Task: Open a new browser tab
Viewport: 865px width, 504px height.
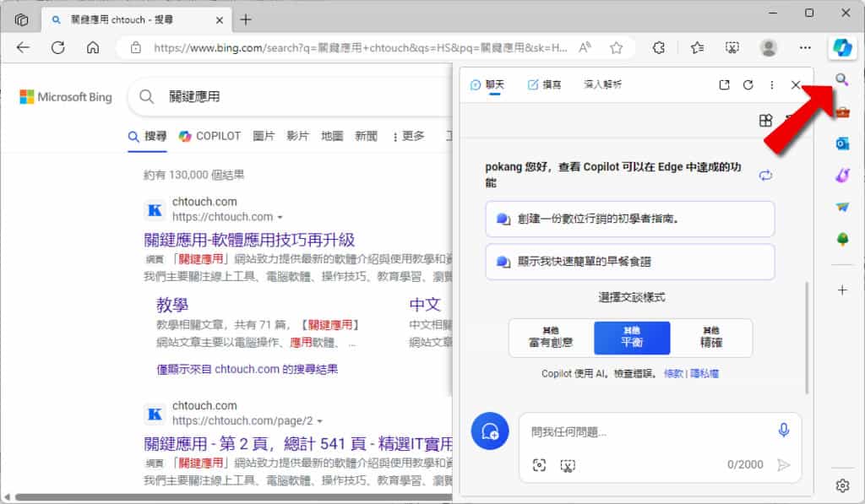Action: click(246, 20)
